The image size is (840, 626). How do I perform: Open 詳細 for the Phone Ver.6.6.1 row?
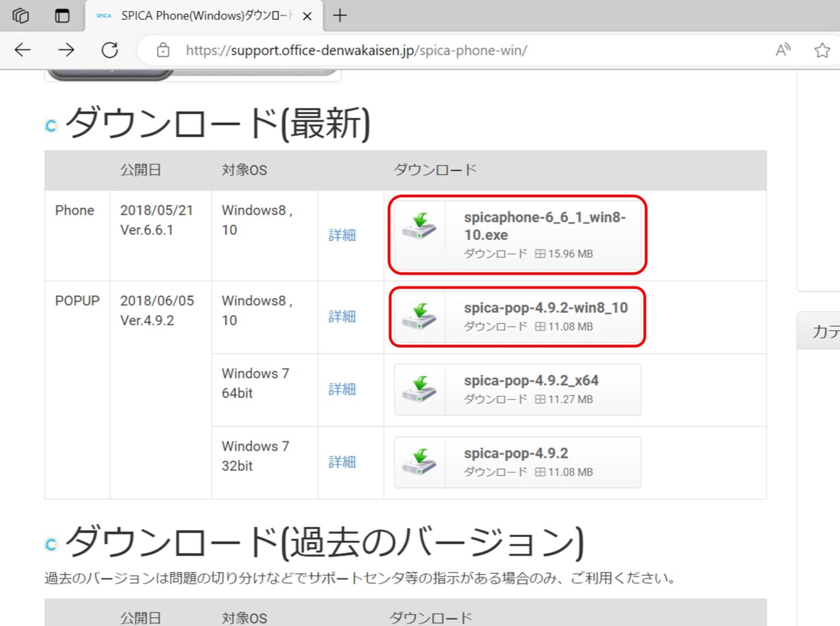point(342,235)
